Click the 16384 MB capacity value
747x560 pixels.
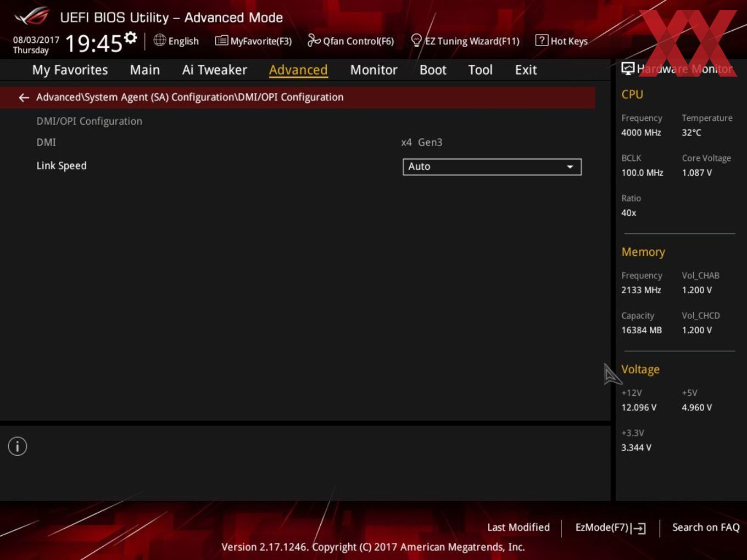[x=642, y=330]
